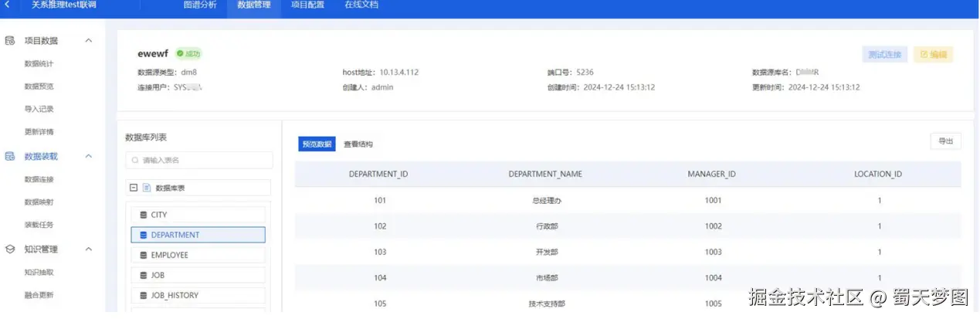Open the 数据管理 top tab
The height and width of the screenshot is (319, 980).
[x=254, y=5]
